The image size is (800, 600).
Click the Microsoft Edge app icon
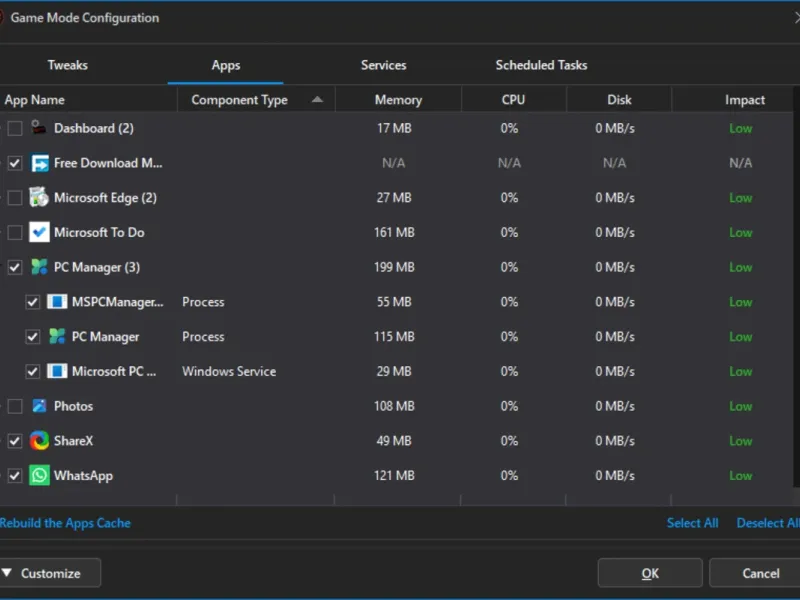(x=39, y=197)
